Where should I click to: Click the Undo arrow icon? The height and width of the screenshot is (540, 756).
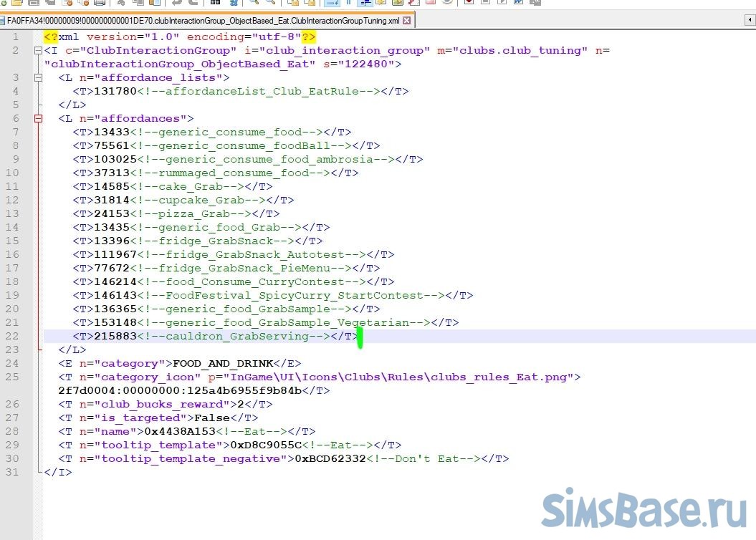176,3
